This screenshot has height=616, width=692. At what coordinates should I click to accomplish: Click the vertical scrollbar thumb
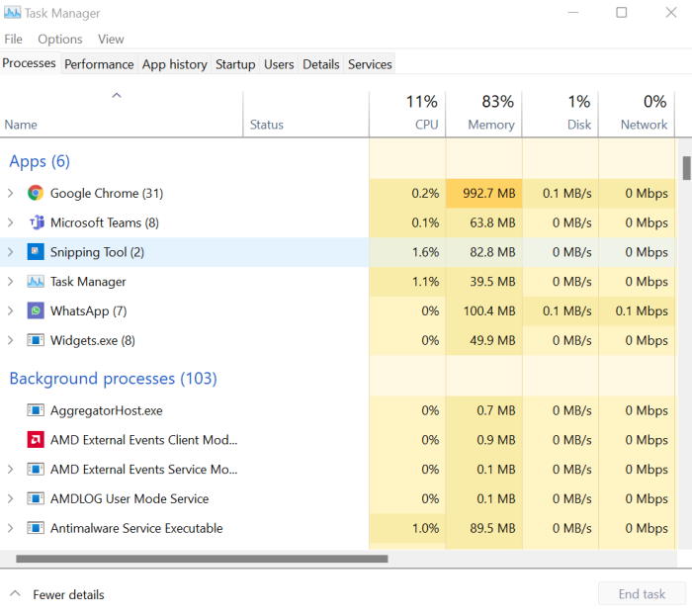(x=686, y=168)
